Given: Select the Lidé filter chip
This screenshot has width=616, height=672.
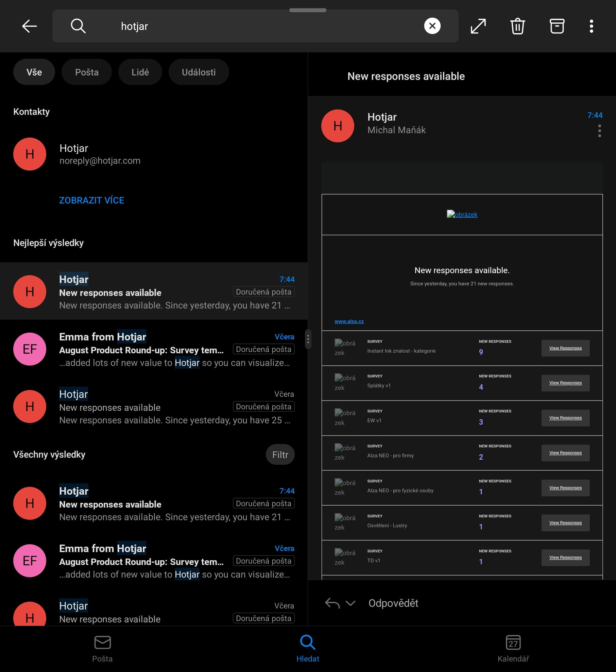Looking at the screenshot, I should (140, 72).
